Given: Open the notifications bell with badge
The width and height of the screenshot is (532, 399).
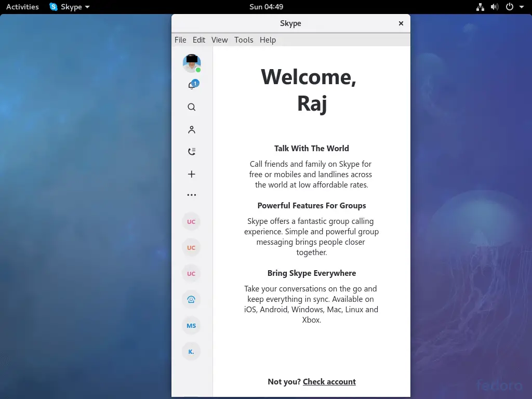Looking at the screenshot, I should [x=192, y=85].
